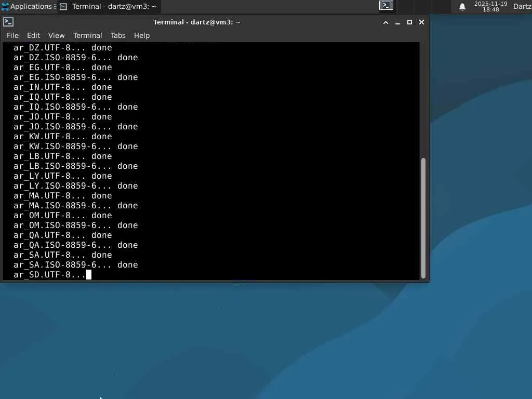532x399 pixels.
Task: Click the terminal window menu icon in the title bar
Action: (8, 22)
